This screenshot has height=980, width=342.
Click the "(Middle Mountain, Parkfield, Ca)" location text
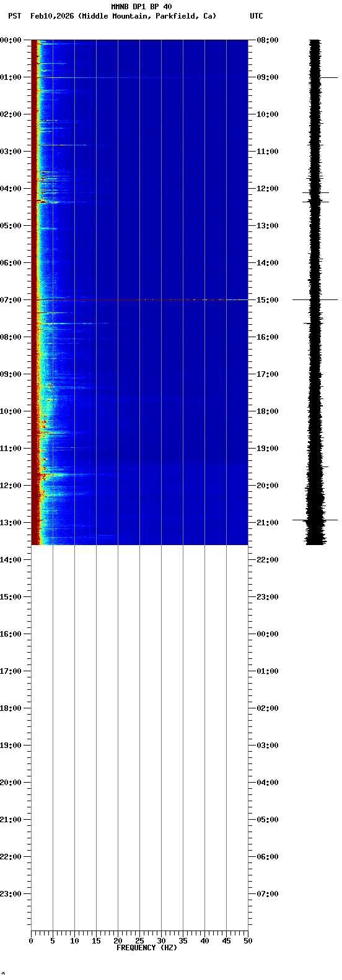pos(147,16)
